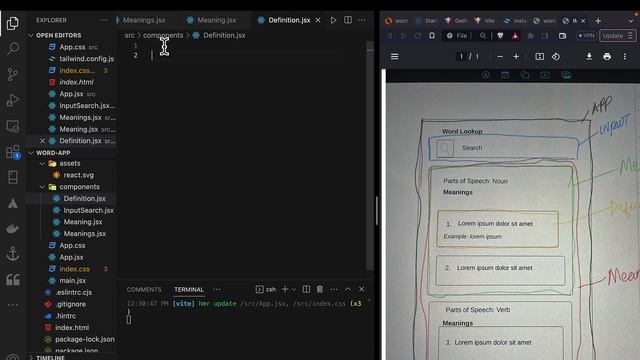Open terminal panel more actions
Viewport: 640px width, 360px height.
[334, 289]
